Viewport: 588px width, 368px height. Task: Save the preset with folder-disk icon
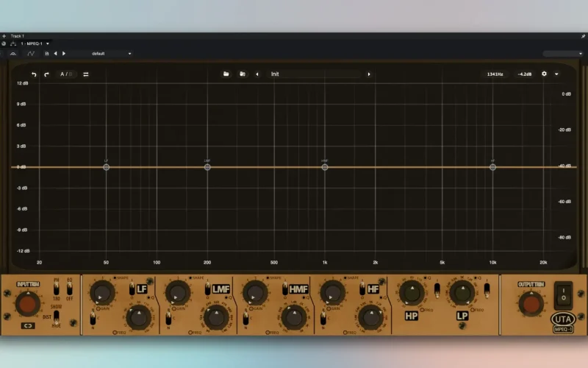[243, 74]
